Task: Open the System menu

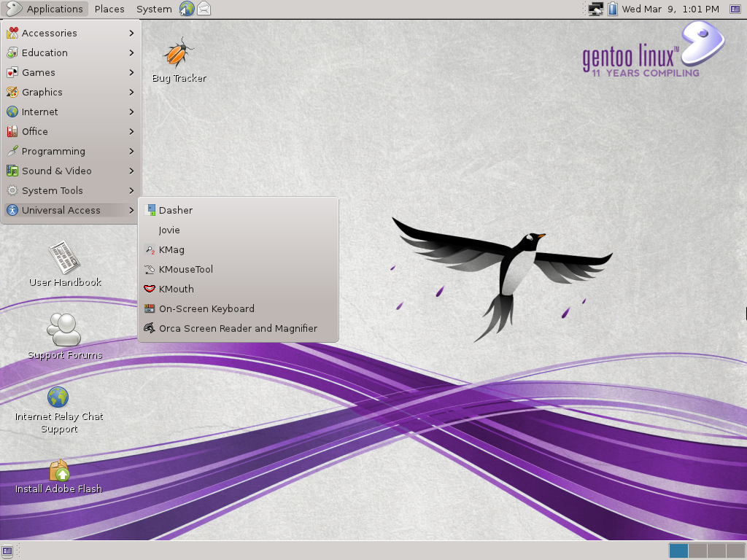Action: (x=153, y=9)
